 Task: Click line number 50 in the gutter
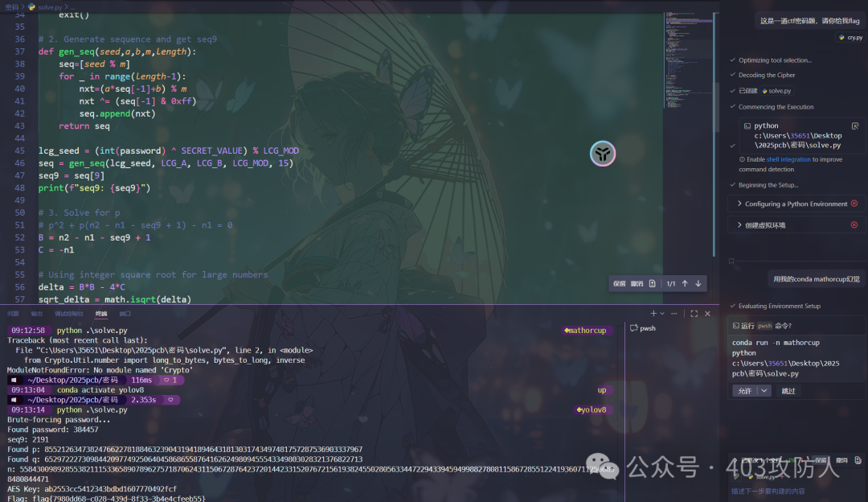point(19,212)
